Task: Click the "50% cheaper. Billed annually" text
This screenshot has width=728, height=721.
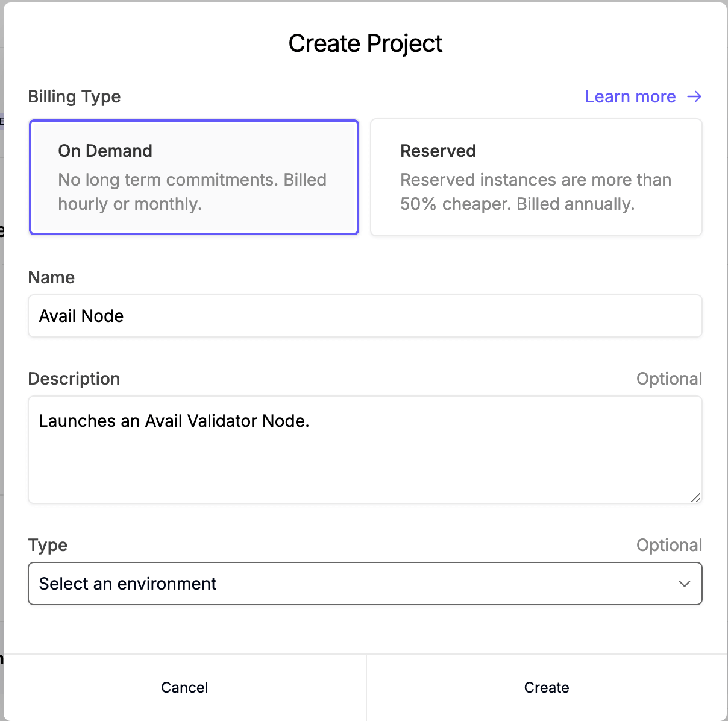Action: 517,204
